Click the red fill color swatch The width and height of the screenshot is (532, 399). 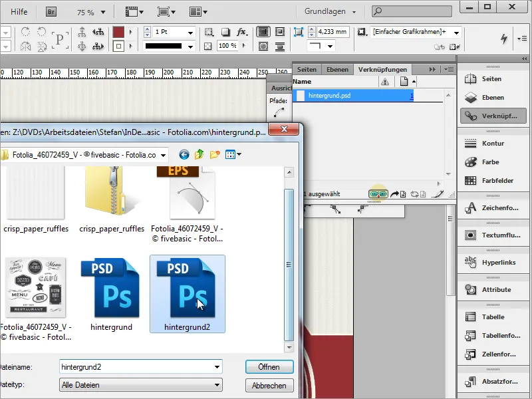pyautogui.click(x=118, y=32)
